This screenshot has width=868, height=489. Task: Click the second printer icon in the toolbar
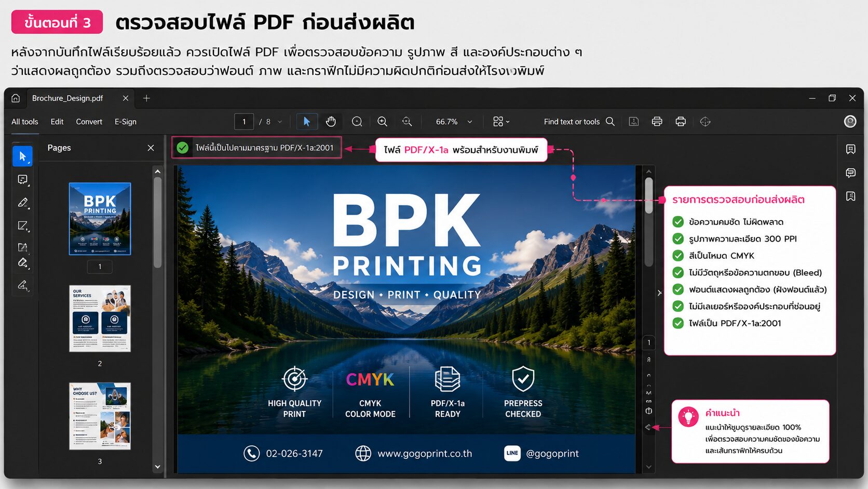(x=681, y=122)
